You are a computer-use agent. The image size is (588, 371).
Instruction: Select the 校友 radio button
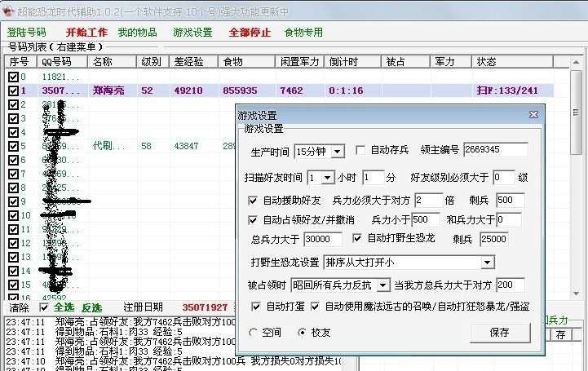click(x=302, y=333)
